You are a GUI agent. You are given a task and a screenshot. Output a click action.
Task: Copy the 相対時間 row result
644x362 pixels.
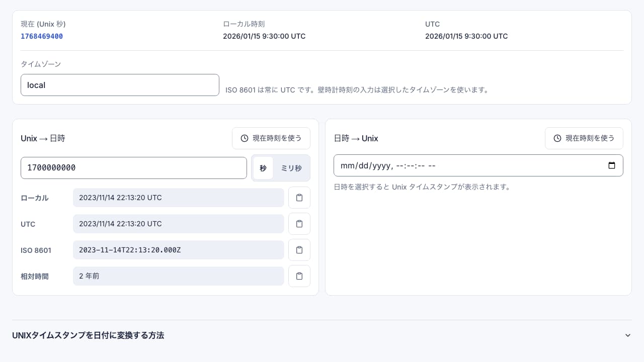tap(299, 276)
